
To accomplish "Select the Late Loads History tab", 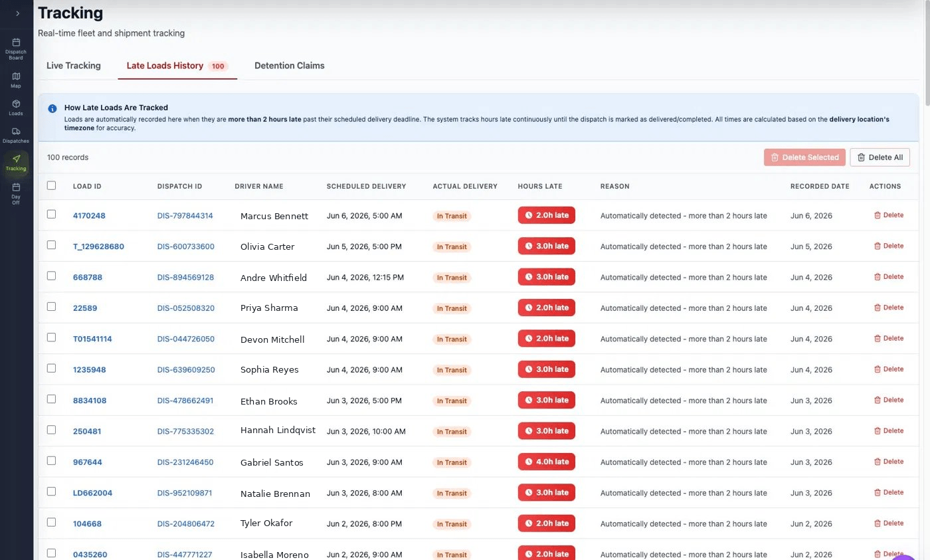I will 177,66.
